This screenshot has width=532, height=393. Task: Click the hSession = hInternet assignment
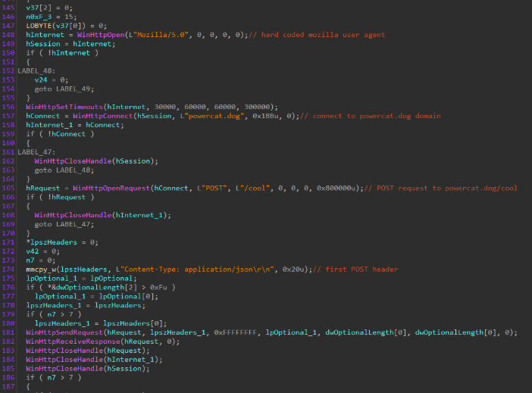pyautogui.click(x=70, y=44)
